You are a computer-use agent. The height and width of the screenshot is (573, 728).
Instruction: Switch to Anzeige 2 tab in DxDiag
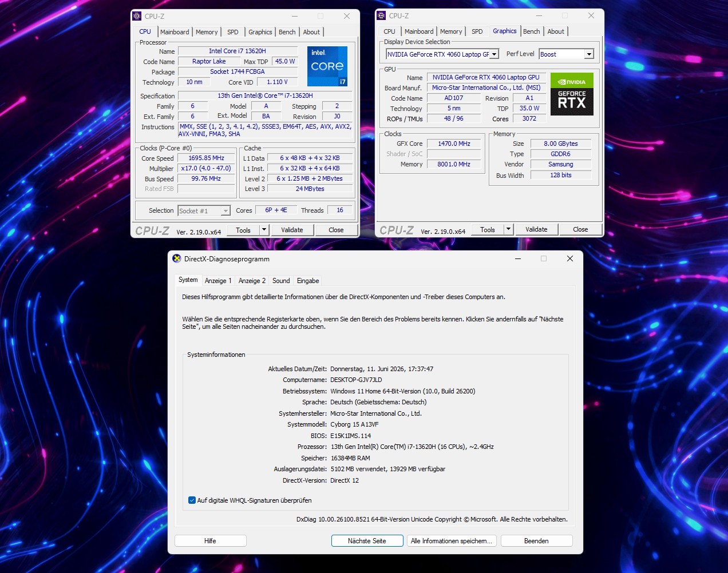252,281
